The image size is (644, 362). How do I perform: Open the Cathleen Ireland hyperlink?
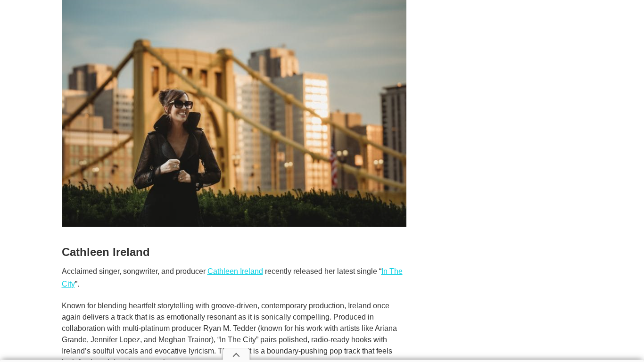coord(235,271)
